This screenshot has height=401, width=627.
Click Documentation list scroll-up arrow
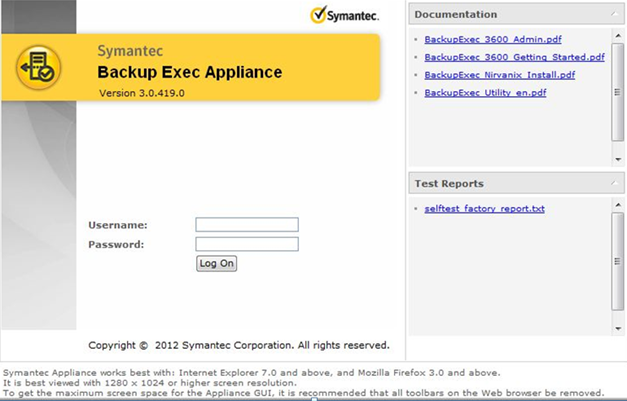[618, 36]
